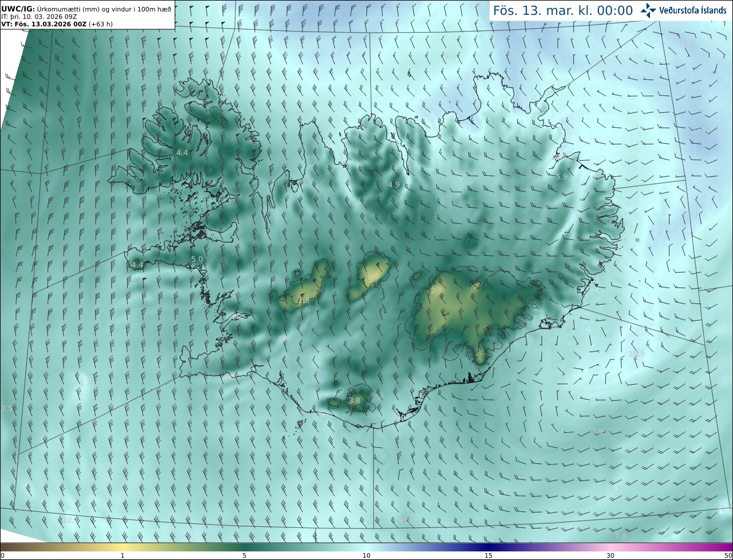Click the 5.9 value in northeast Iceland
This screenshot has width=733, height=560.
pyautogui.click(x=562, y=177)
